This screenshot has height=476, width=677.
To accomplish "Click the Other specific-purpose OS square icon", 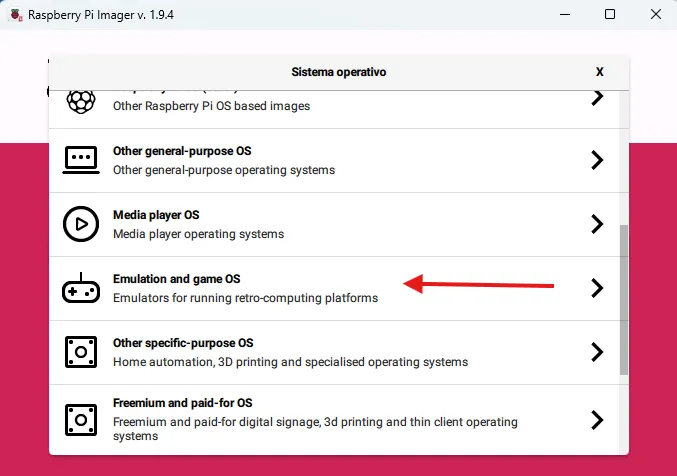I will [x=81, y=352].
